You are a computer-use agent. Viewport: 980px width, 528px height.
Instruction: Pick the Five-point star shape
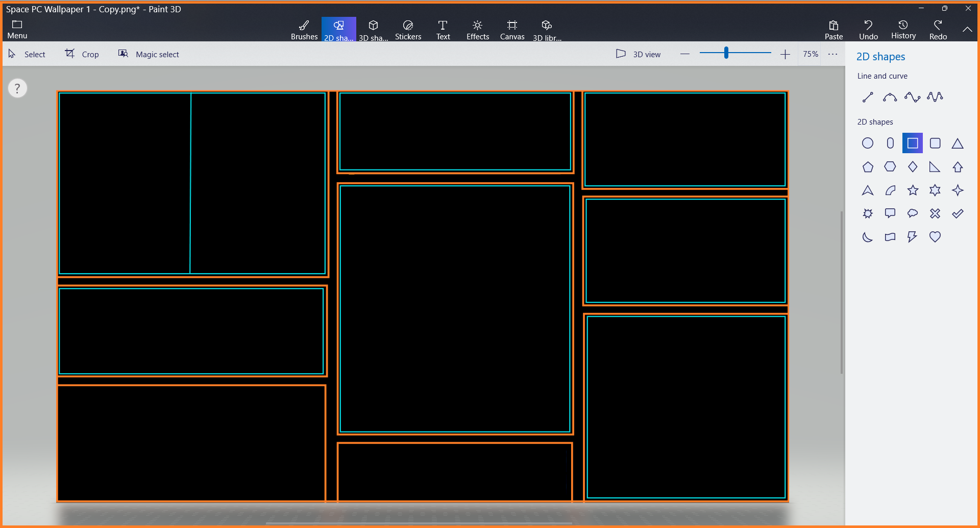(x=913, y=190)
